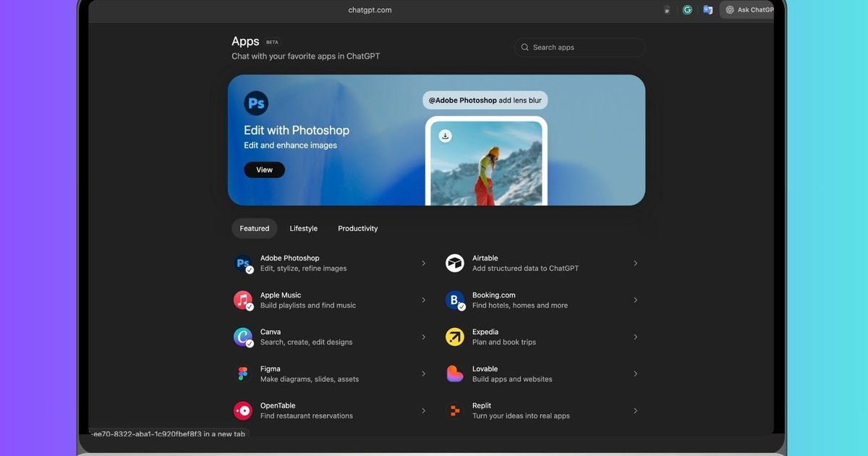
Task: Click the View button on Photoshop banner
Action: 265,170
